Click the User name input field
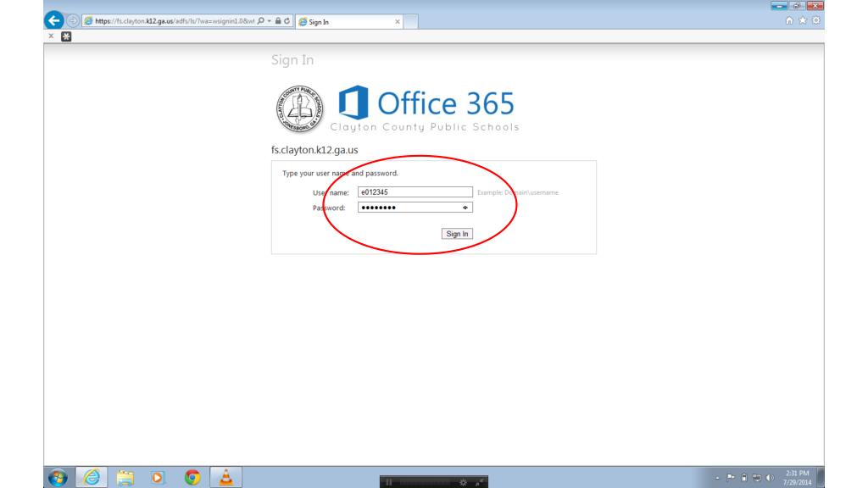 415,192
